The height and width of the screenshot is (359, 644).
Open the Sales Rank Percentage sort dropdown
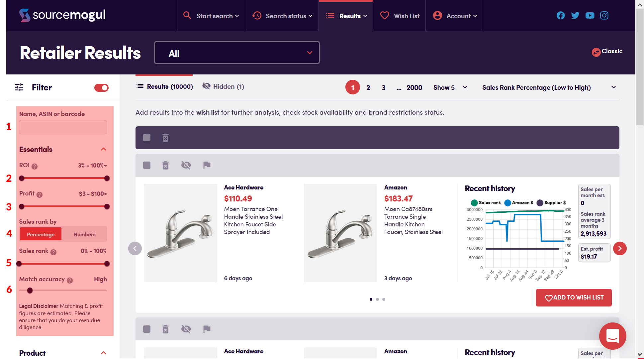(549, 87)
